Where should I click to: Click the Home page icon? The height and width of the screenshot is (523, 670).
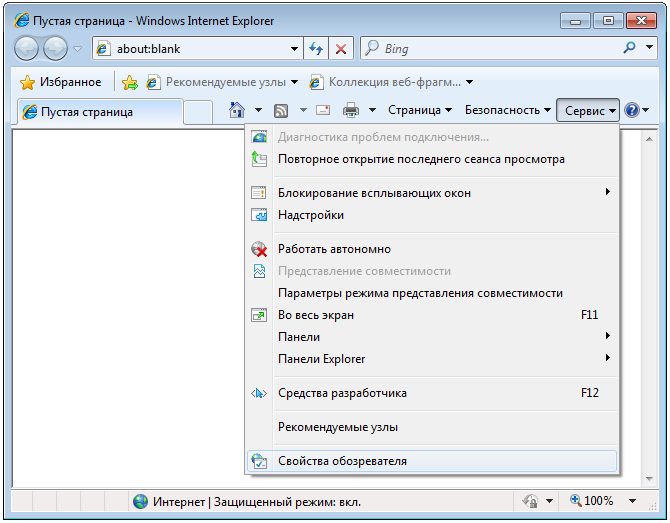[237, 110]
